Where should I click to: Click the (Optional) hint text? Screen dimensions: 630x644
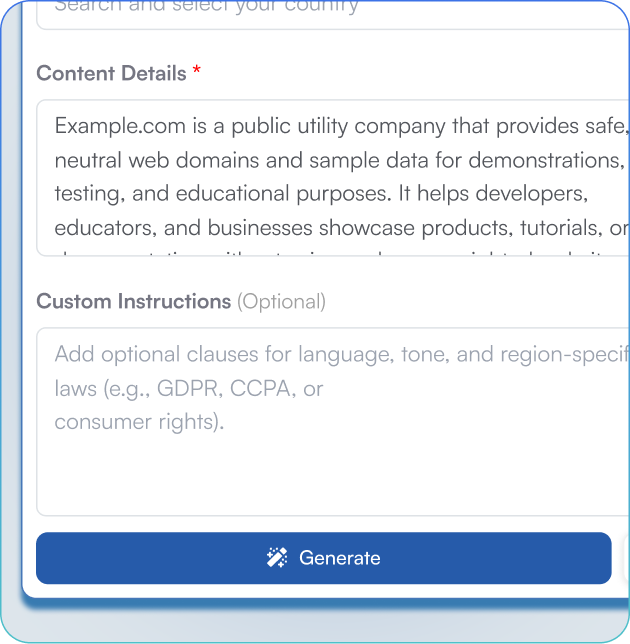click(281, 301)
